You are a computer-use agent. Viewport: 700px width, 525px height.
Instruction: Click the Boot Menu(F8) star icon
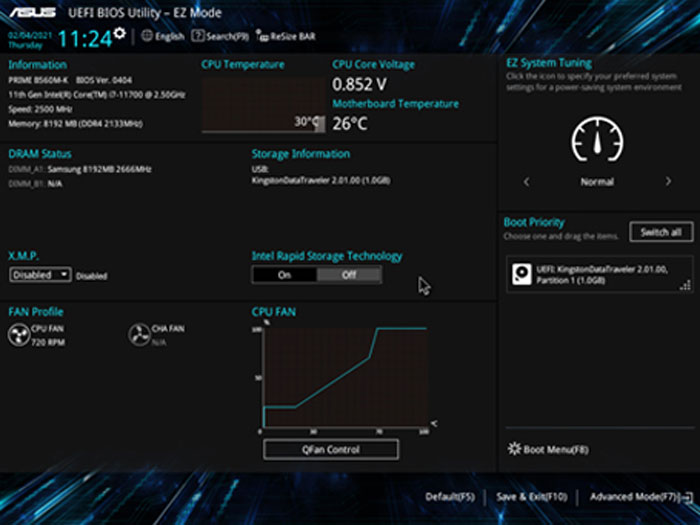(514, 449)
